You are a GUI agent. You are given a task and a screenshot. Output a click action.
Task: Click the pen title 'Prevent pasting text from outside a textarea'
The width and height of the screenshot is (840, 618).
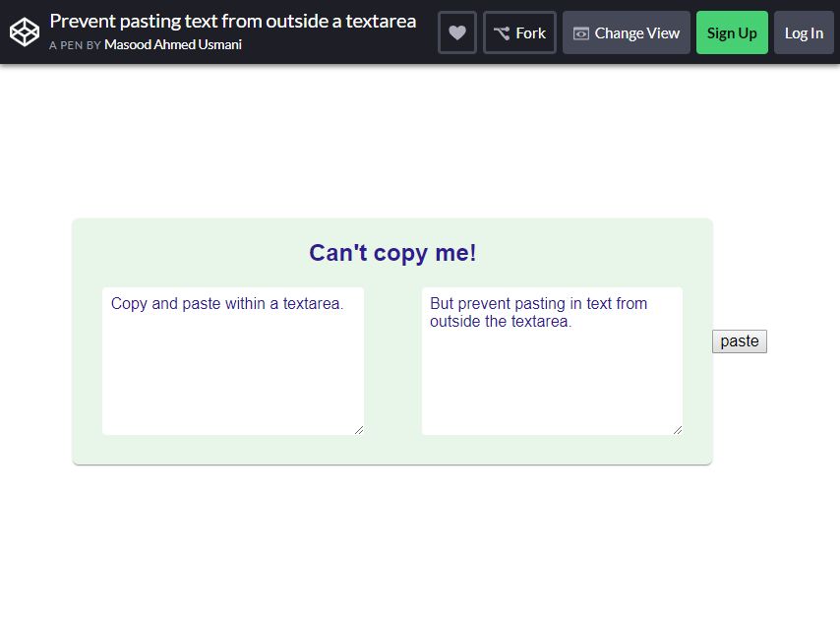coord(233,21)
